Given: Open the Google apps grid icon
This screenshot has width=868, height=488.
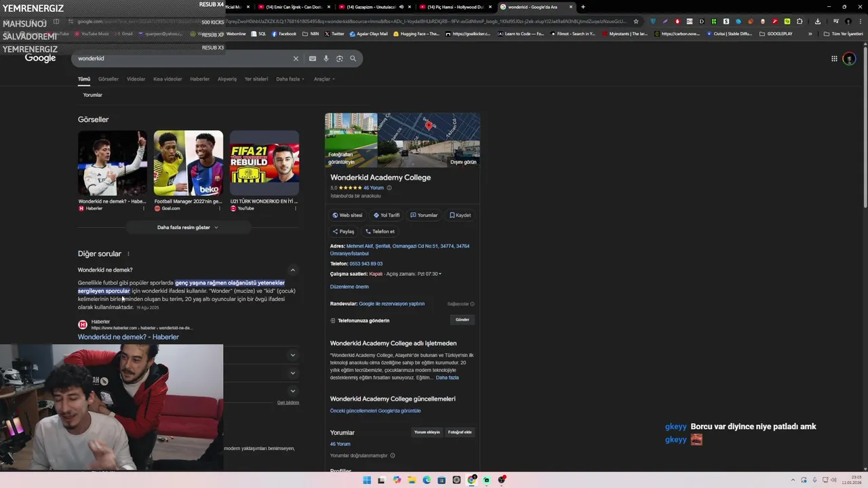Looking at the screenshot, I should click(x=834, y=58).
